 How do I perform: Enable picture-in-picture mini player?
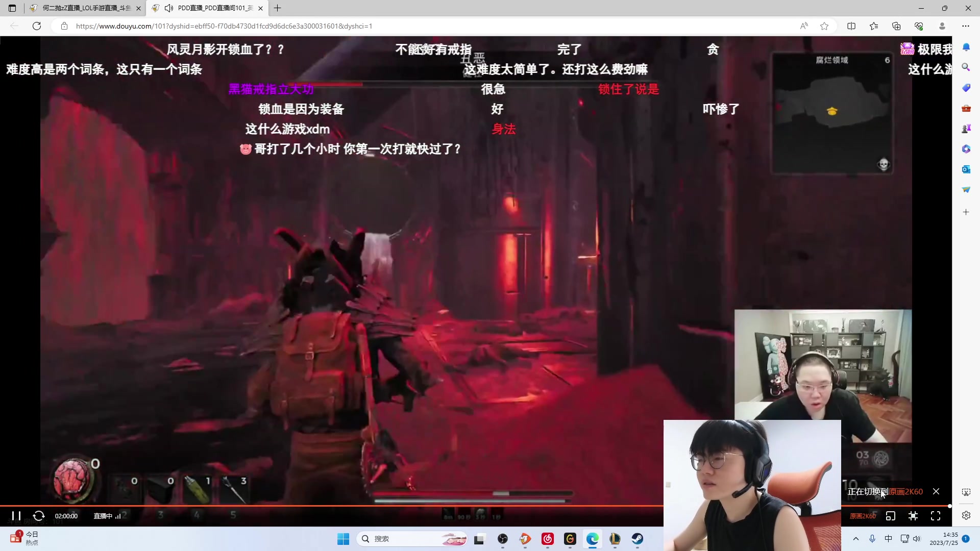891,516
